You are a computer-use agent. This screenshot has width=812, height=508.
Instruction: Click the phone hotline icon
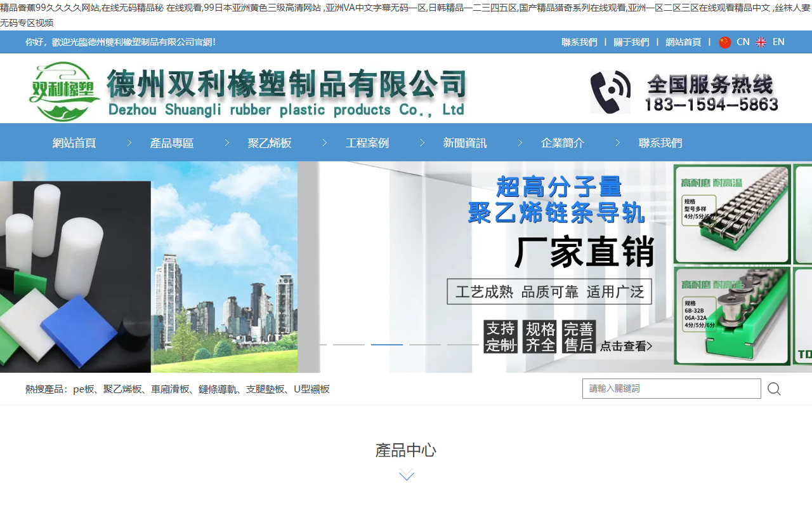pyautogui.click(x=610, y=92)
